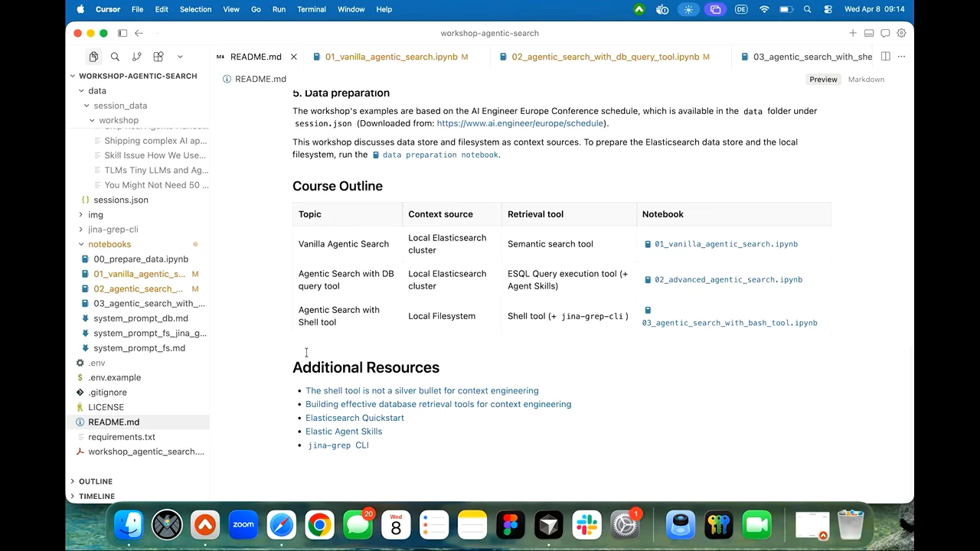Open requirements.txt file

click(122, 437)
